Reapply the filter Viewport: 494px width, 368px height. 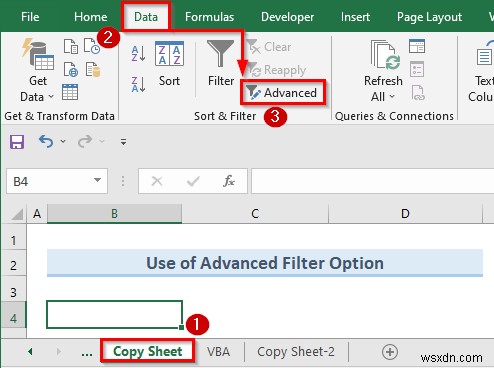[x=277, y=70]
